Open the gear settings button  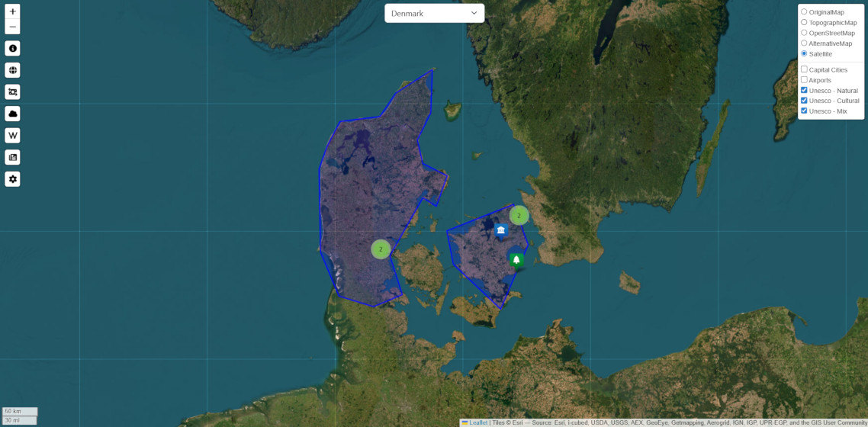[x=12, y=179]
